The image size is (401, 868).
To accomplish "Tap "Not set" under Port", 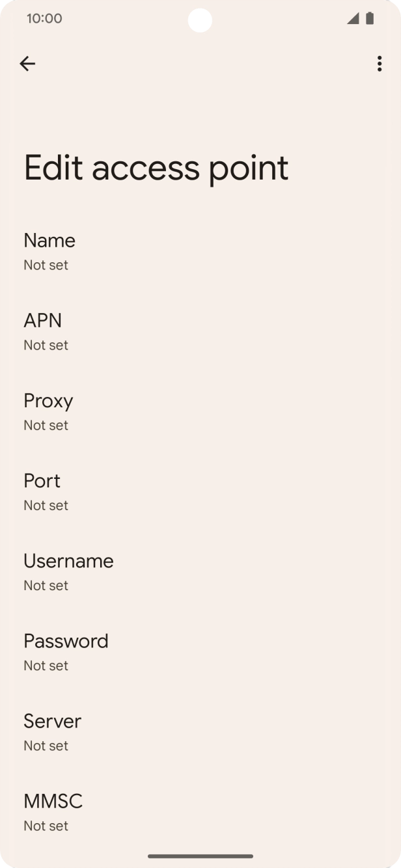I will click(46, 505).
